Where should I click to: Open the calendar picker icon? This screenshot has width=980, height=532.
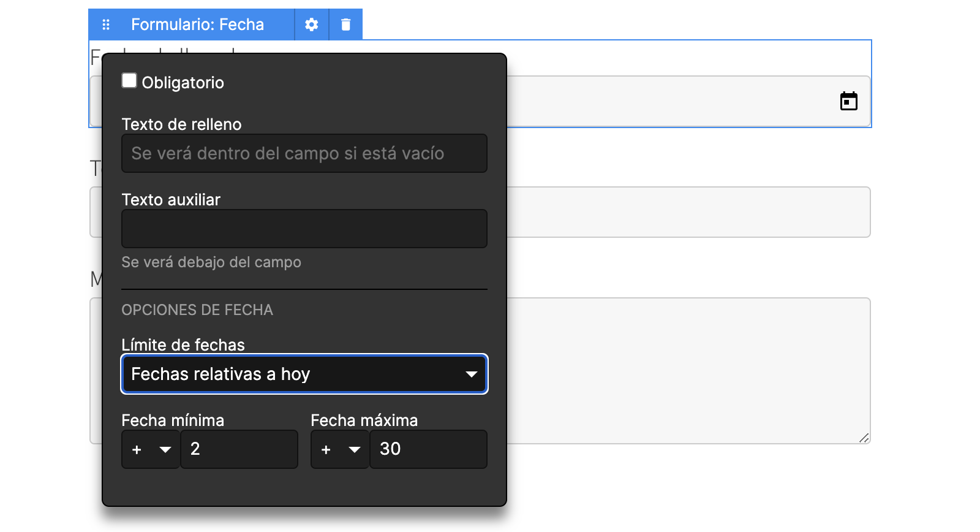coord(849,101)
